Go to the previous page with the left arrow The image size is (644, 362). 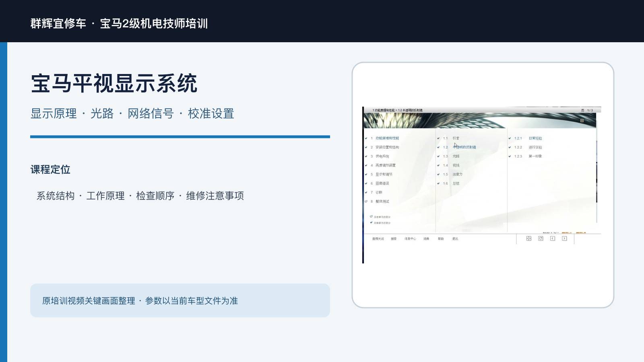tap(553, 239)
